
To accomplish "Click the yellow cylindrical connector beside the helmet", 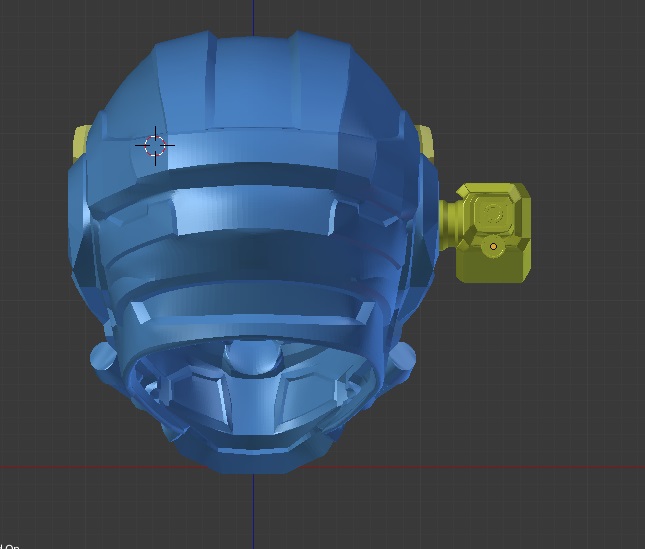I will pos(449,223).
